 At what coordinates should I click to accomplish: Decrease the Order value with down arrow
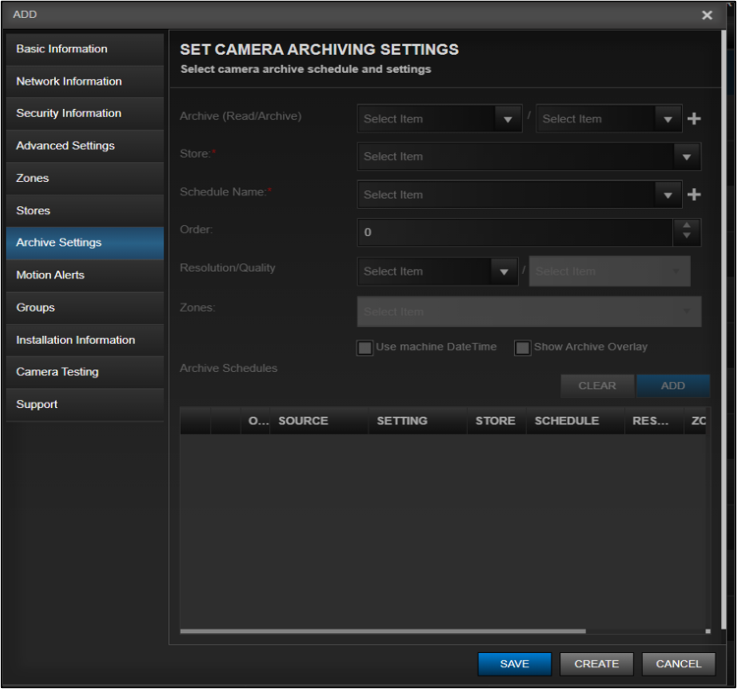(686, 237)
